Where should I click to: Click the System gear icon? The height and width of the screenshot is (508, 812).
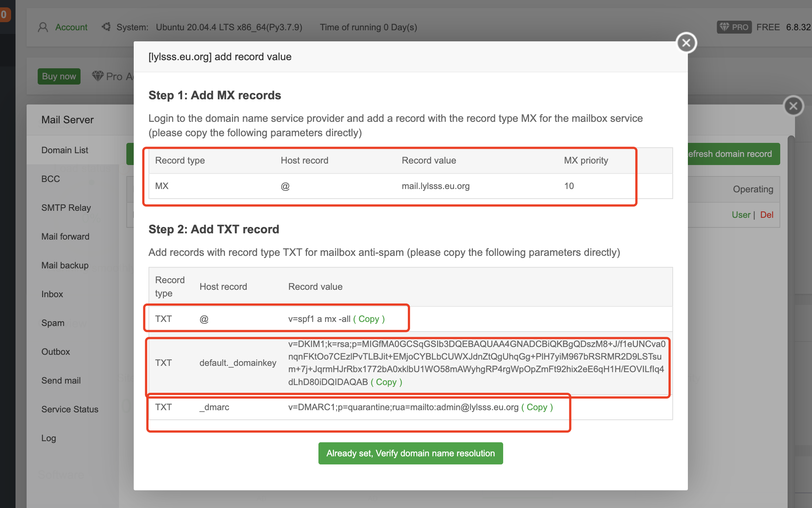click(106, 27)
